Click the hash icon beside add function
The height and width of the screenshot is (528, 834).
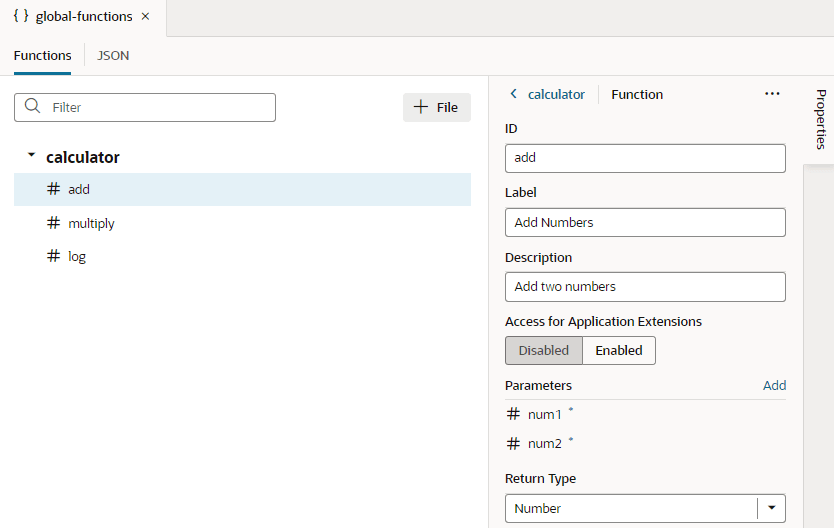[54, 189]
